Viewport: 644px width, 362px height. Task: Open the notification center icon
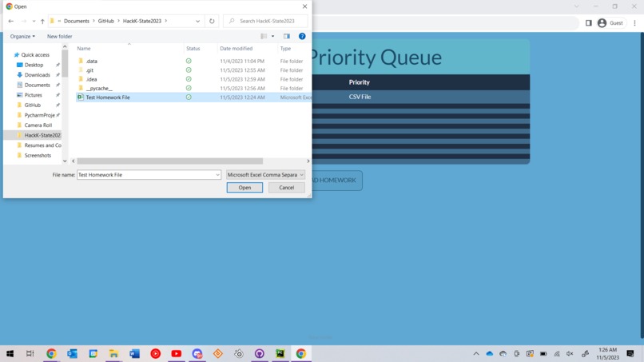tap(630, 353)
